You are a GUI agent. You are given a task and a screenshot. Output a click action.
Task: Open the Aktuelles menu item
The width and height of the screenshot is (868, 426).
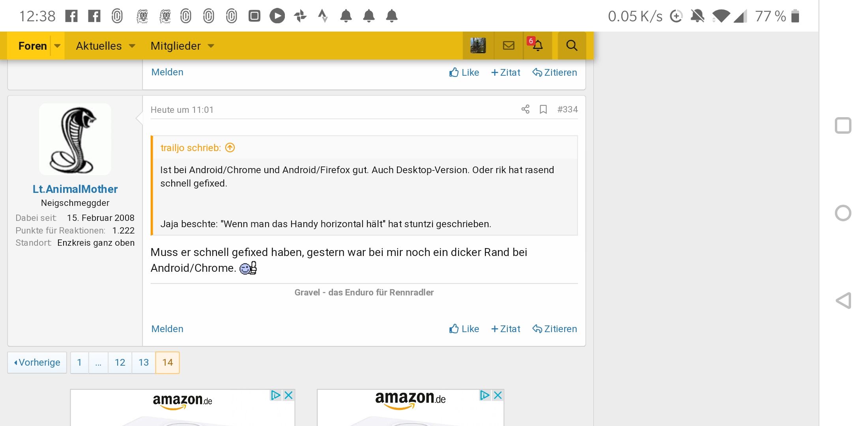point(99,46)
